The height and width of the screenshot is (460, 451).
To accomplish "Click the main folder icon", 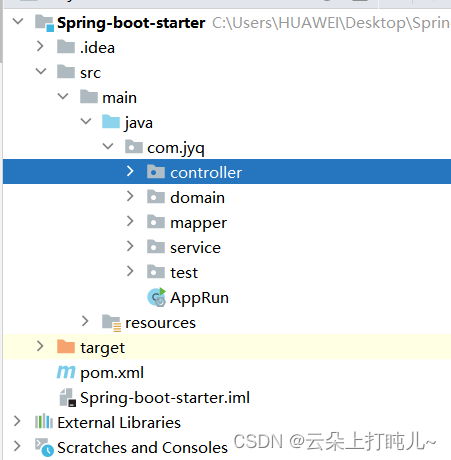I will (x=89, y=96).
